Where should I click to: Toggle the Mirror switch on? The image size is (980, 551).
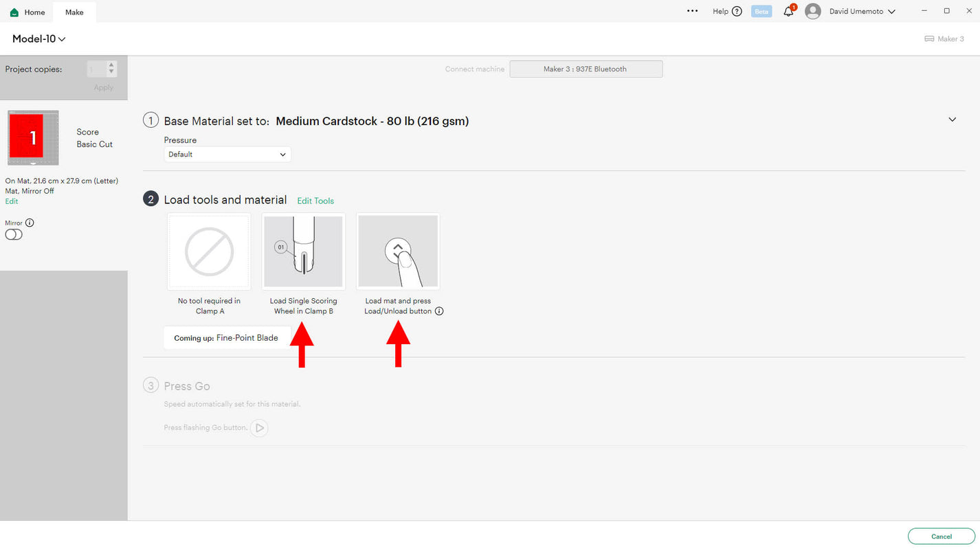tap(14, 235)
